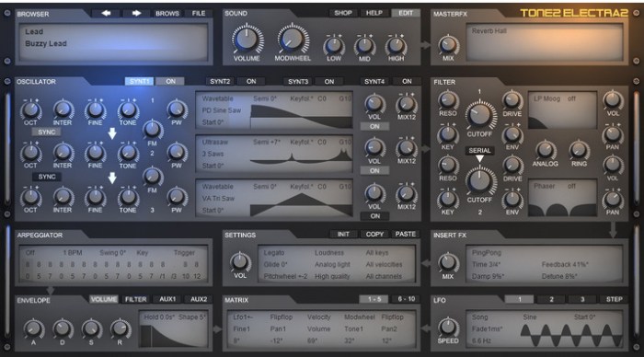Screen dimensions: 644x357
Task: Open the SHOP button
Action: click(343, 13)
